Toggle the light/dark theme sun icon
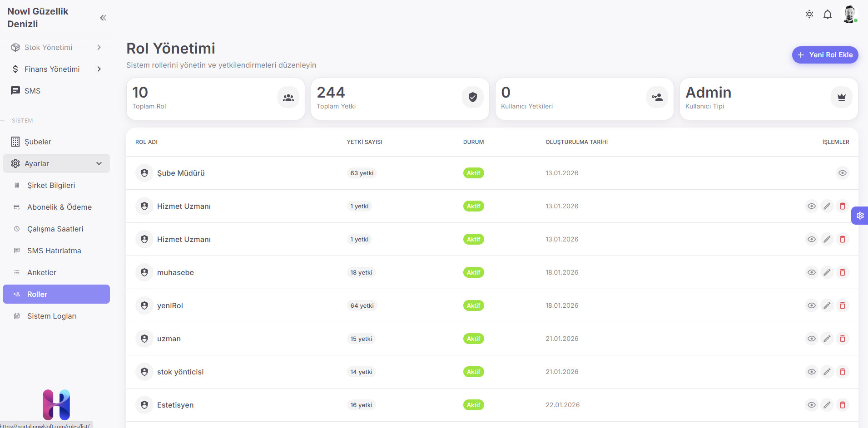 (809, 15)
